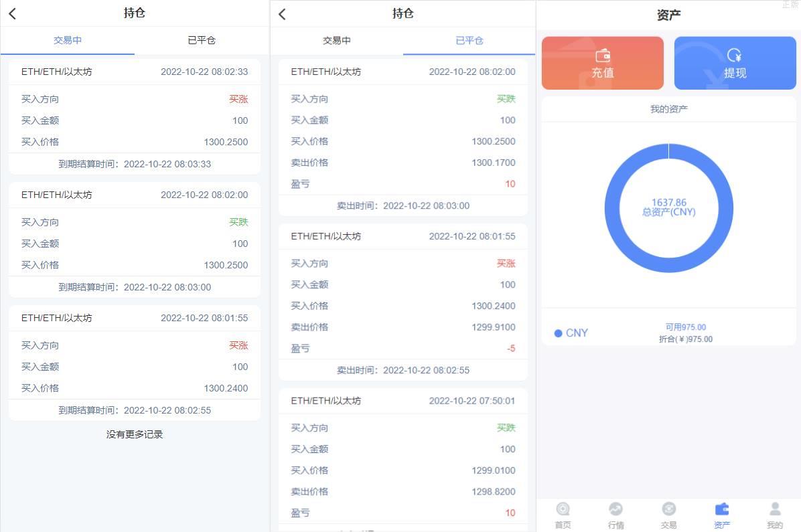801x532 pixels.
Task: Click the blue asset donut chart
Action: (668, 208)
